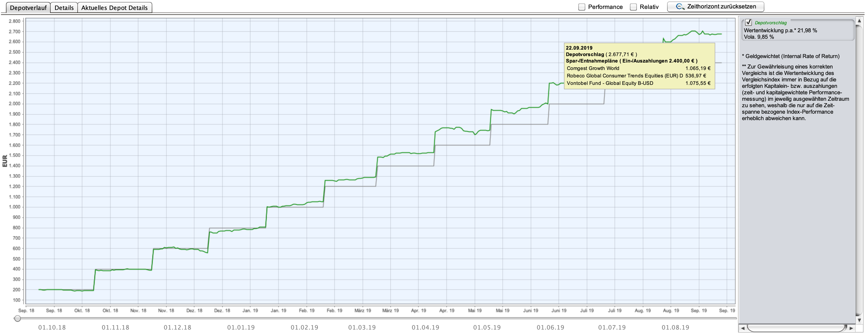Select the 01.10.18 timeline date marker
868x336 pixels.
[52, 327]
